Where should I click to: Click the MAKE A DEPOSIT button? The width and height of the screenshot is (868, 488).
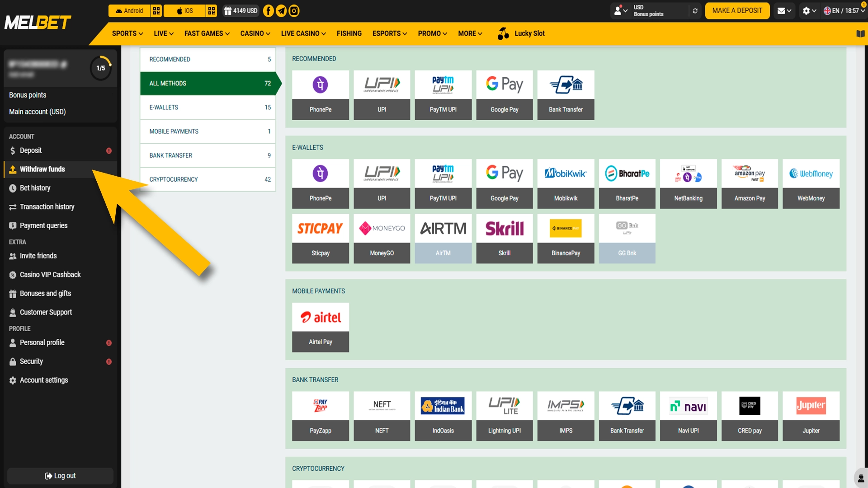(737, 11)
